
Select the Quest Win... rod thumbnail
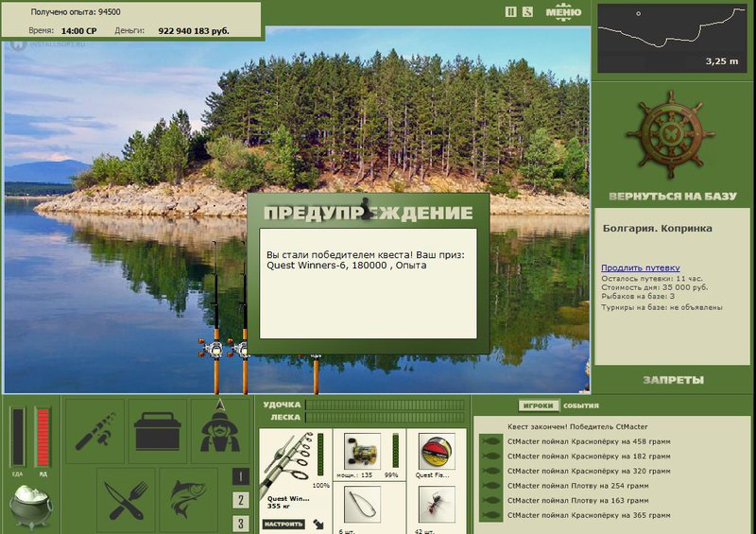tap(288, 468)
